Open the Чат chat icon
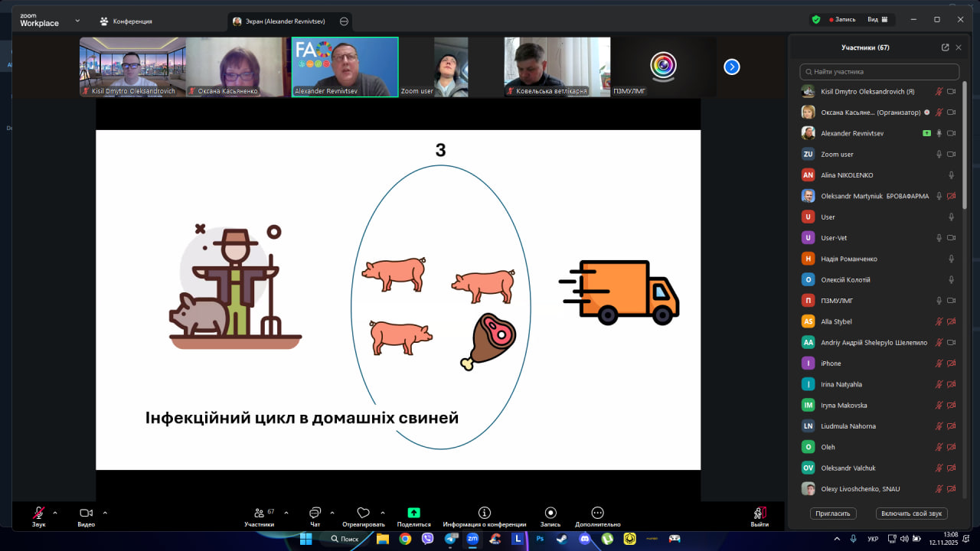Screen dimensions: 980x551 pos(315,513)
